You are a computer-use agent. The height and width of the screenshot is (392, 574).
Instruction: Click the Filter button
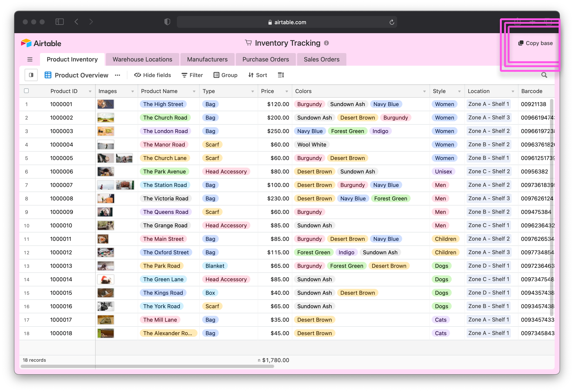pyautogui.click(x=192, y=75)
